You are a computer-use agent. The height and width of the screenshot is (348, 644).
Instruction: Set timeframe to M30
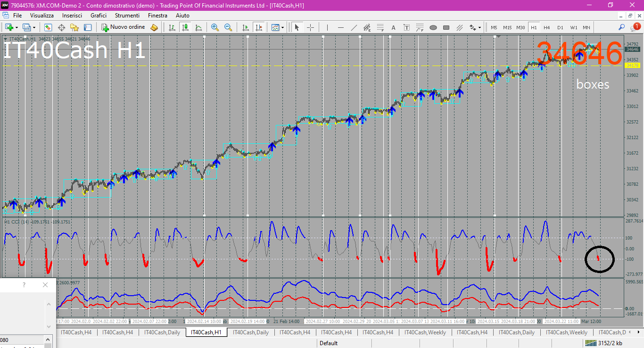(520, 27)
